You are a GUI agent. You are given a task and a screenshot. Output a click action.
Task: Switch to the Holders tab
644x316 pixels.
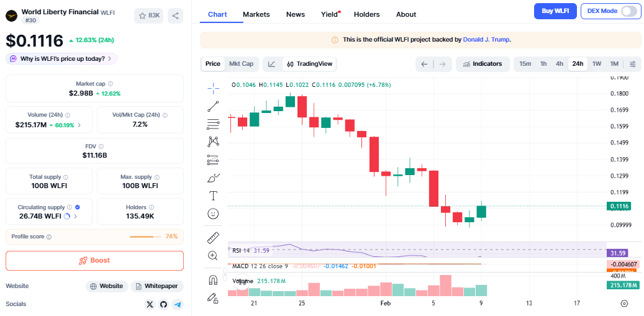click(x=366, y=14)
